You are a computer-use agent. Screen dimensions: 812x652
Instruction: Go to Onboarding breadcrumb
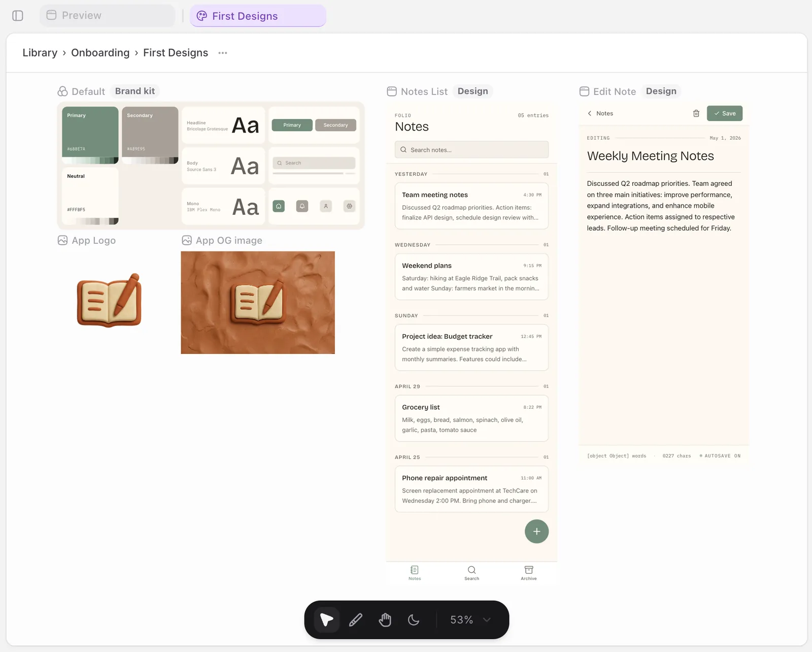click(x=100, y=53)
